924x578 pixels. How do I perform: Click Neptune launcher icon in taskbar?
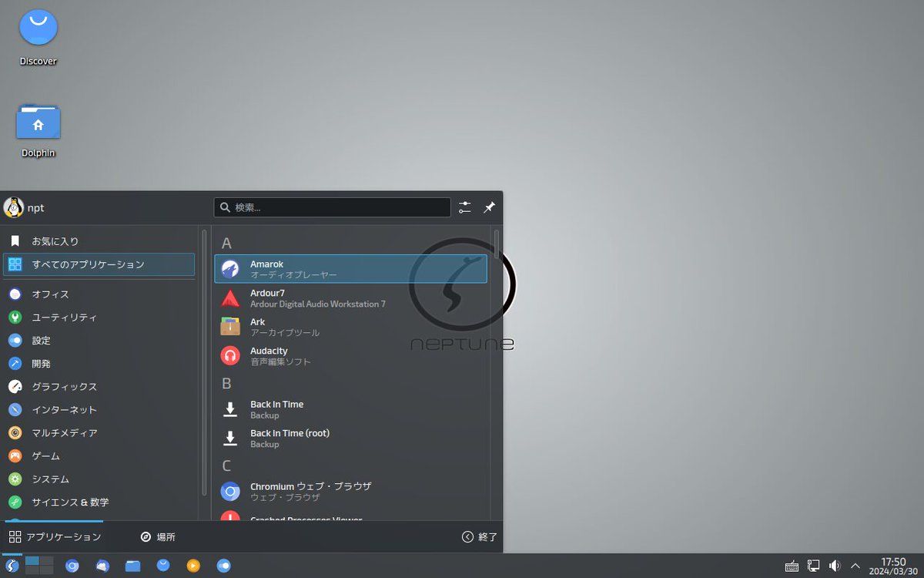tap(12, 566)
